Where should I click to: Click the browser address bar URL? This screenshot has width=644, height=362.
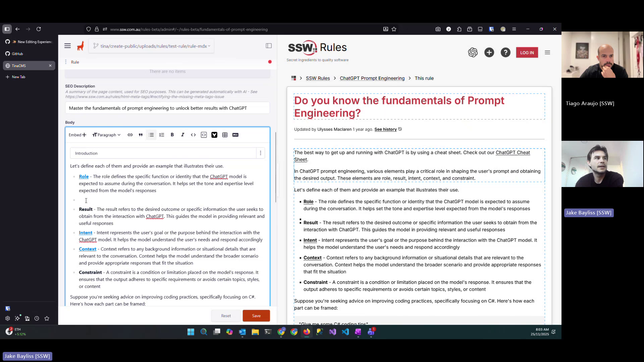click(x=189, y=29)
